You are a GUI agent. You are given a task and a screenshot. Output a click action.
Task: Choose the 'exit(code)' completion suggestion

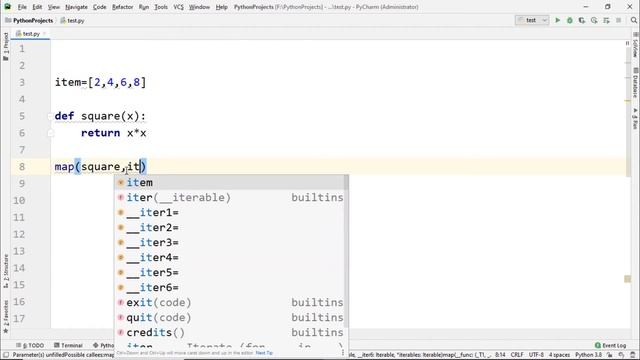pos(230,302)
